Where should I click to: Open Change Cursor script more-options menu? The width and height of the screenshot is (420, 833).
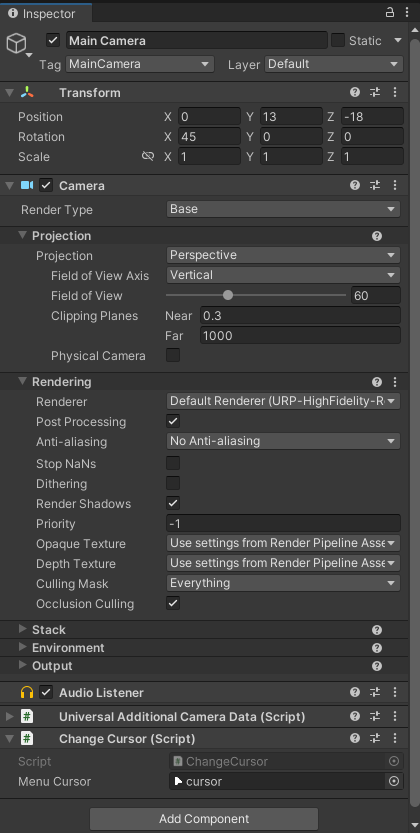pos(395,738)
